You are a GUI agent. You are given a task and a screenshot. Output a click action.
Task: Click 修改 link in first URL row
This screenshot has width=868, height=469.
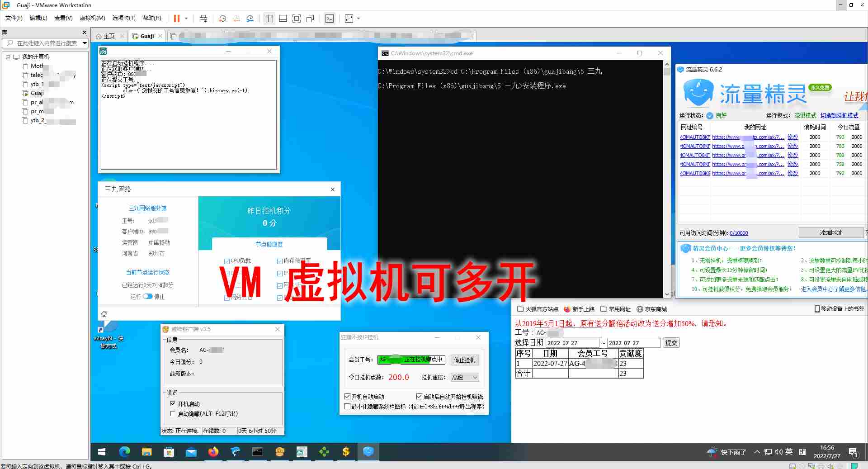coord(793,137)
